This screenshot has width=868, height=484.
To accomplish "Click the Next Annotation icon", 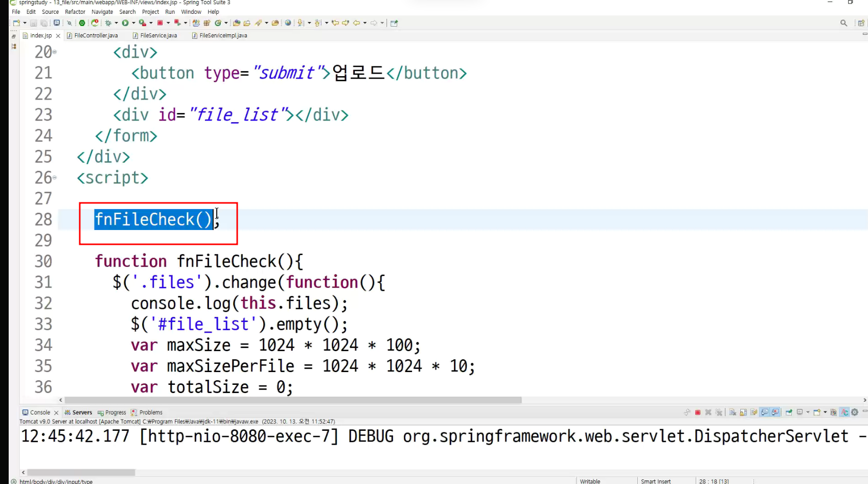I will [x=301, y=23].
